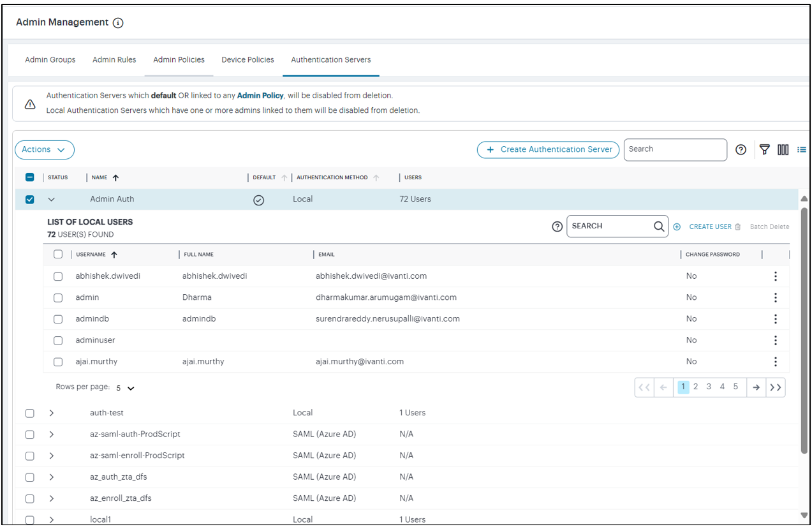
Task: Tick the checkbox for auth-test server
Action: point(29,413)
